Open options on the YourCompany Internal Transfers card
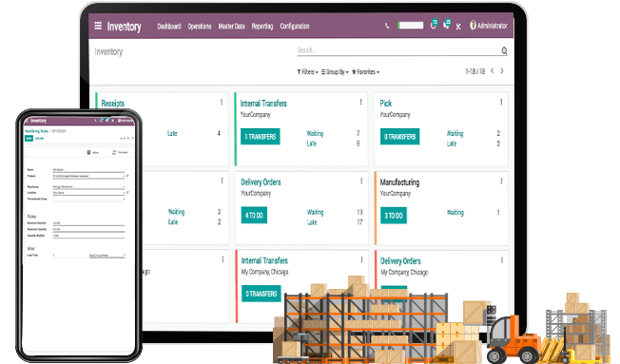Viewport: 620px width, 364px height. coord(360,102)
